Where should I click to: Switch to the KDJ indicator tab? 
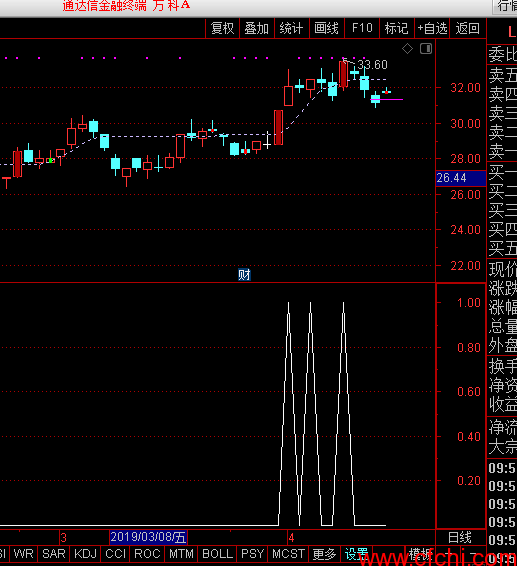pyautogui.click(x=85, y=553)
